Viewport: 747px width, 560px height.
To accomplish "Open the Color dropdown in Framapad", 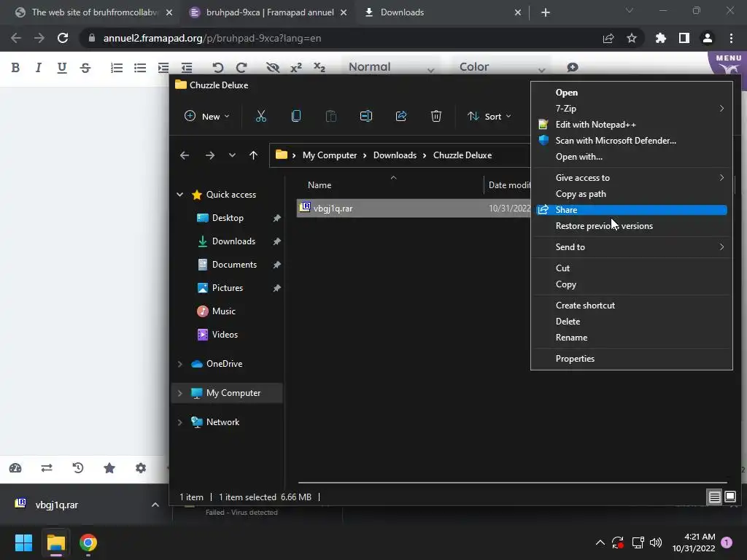I will 501,67.
